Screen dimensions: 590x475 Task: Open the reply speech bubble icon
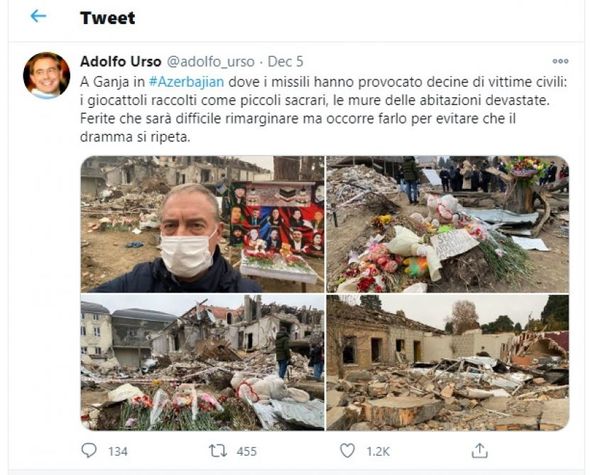89,451
